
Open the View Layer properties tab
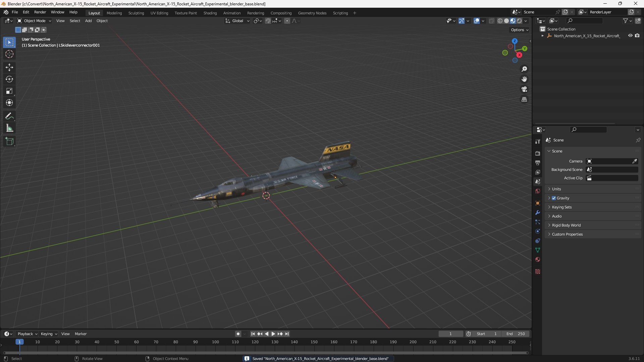[538, 172]
